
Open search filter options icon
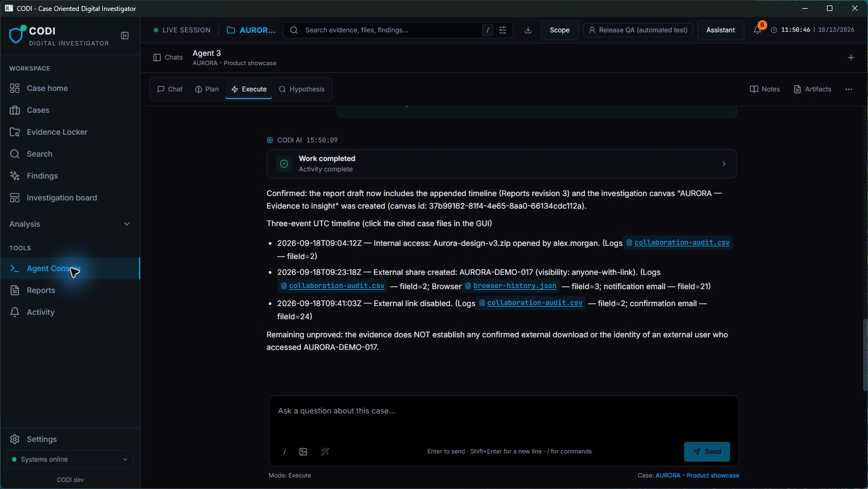502,30
